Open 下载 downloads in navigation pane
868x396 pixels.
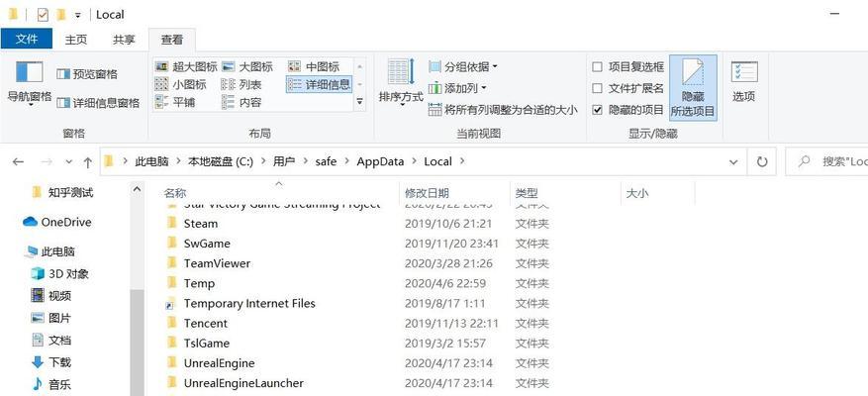tap(50, 362)
